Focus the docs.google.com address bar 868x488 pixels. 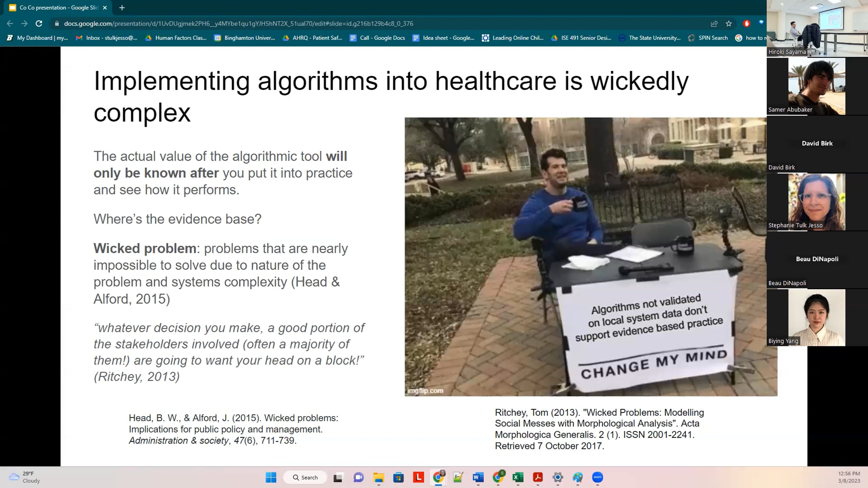[380, 23]
